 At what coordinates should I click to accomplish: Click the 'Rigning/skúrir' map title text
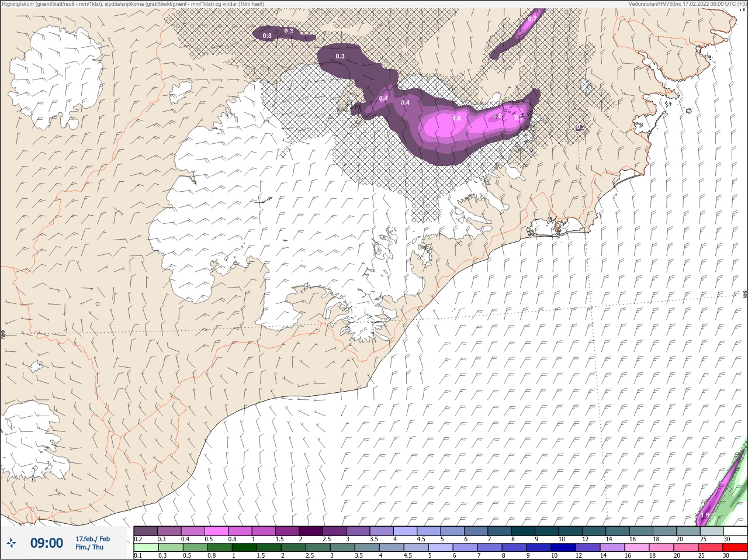(132, 4)
